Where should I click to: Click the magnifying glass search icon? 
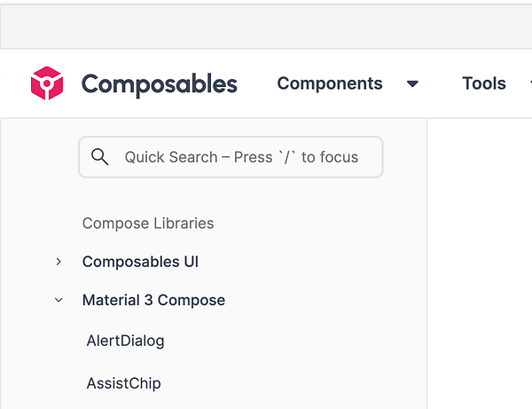pyautogui.click(x=100, y=157)
